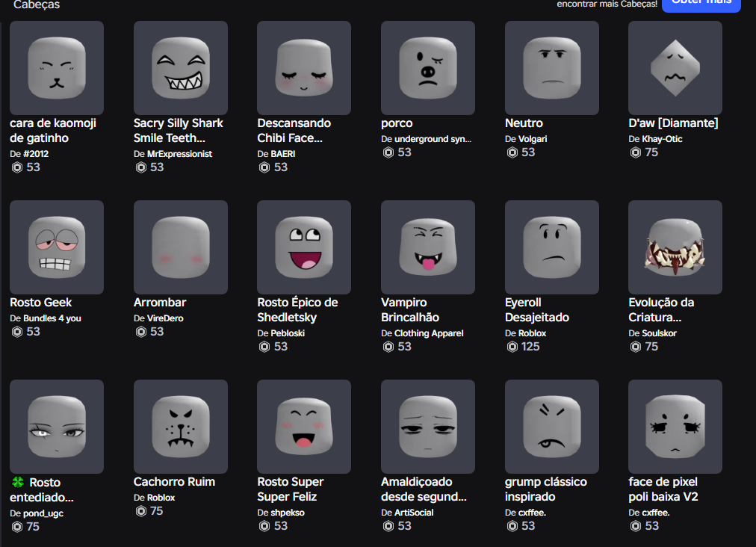The image size is (756, 547).
Task: Open the Cachorro Ruim head thumbnail
Action: click(x=180, y=427)
